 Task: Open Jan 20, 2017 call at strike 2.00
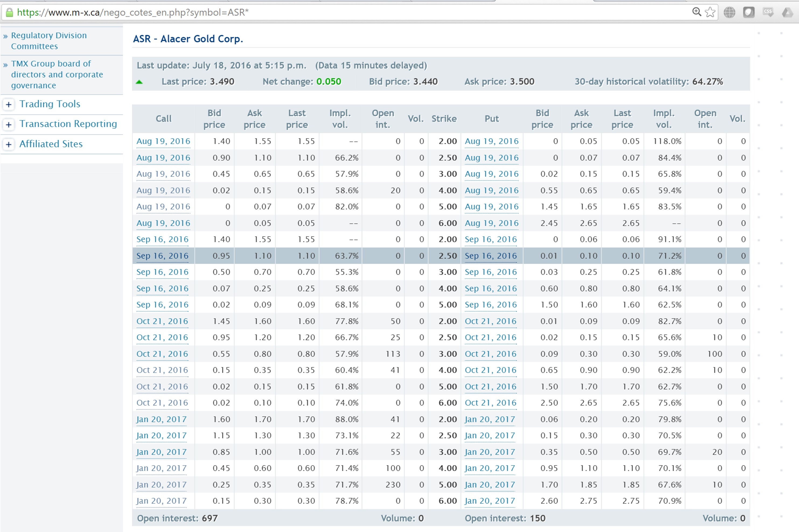pos(161,419)
